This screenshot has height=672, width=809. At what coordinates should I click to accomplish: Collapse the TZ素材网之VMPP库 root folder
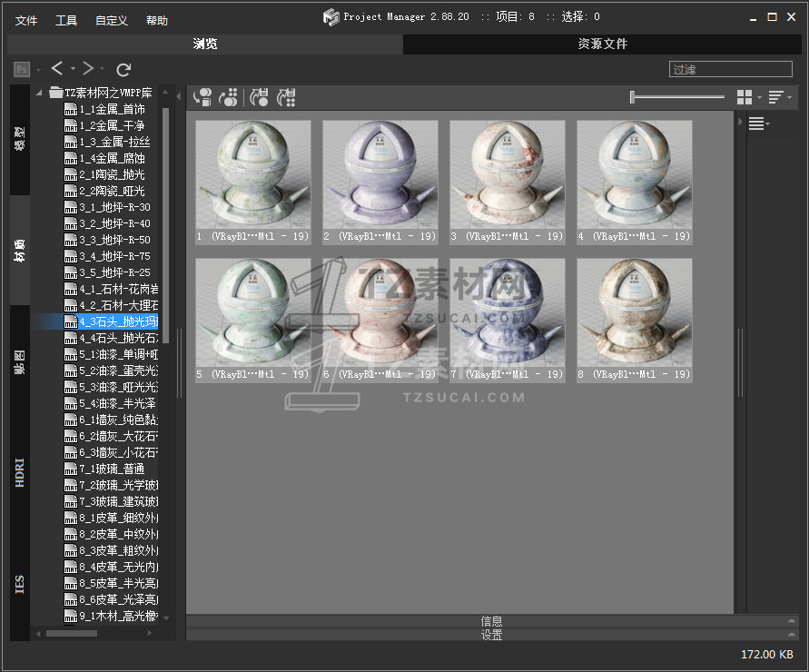[x=40, y=93]
